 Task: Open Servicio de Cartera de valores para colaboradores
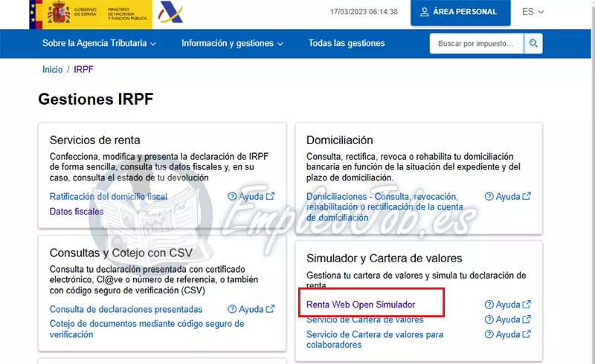pos(375,339)
